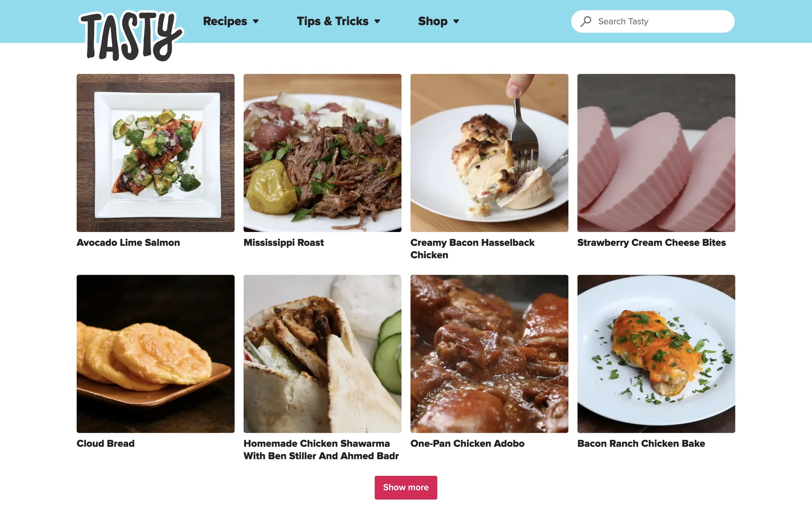Screen dimensions: 812x508
Task: Click the Homemade Chicken Shawarma title link
Action: pos(321,450)
